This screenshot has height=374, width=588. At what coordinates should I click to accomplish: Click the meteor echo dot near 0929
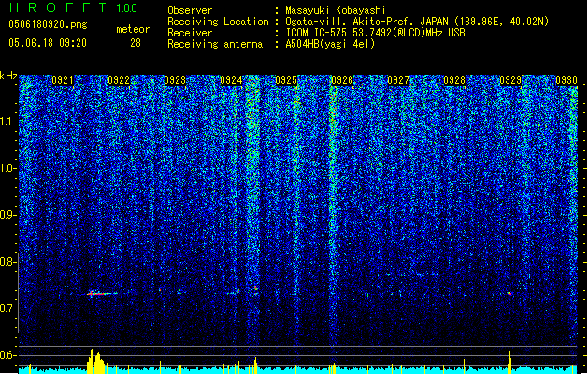tap(509, 293)
